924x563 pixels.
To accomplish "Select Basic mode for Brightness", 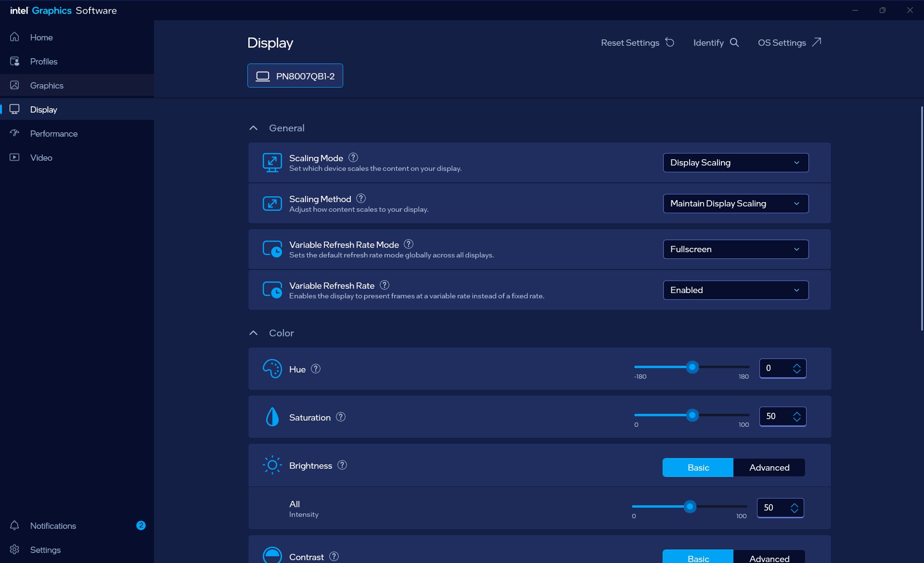I will 698,468.
